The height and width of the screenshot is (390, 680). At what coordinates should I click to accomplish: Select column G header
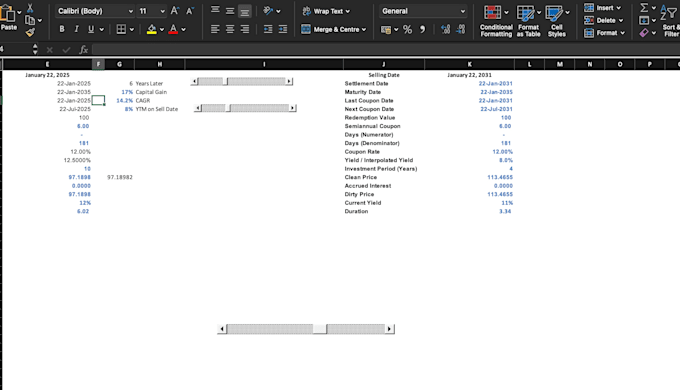click(x=120, y=64)
